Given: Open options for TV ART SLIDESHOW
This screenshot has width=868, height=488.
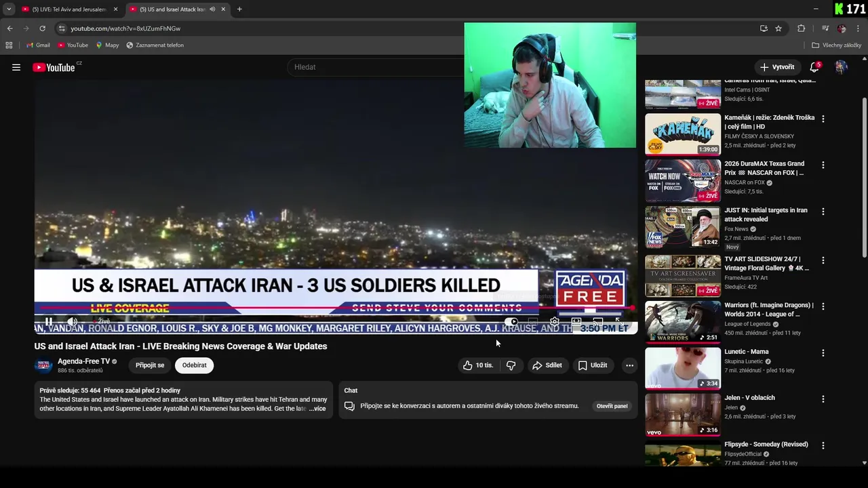Looking at the screenshot, I should pyautogui.click(x=823, y=260).
